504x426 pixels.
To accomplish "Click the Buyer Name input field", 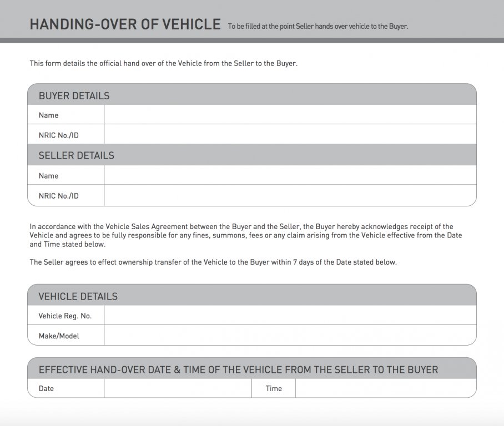I will 290,115.
